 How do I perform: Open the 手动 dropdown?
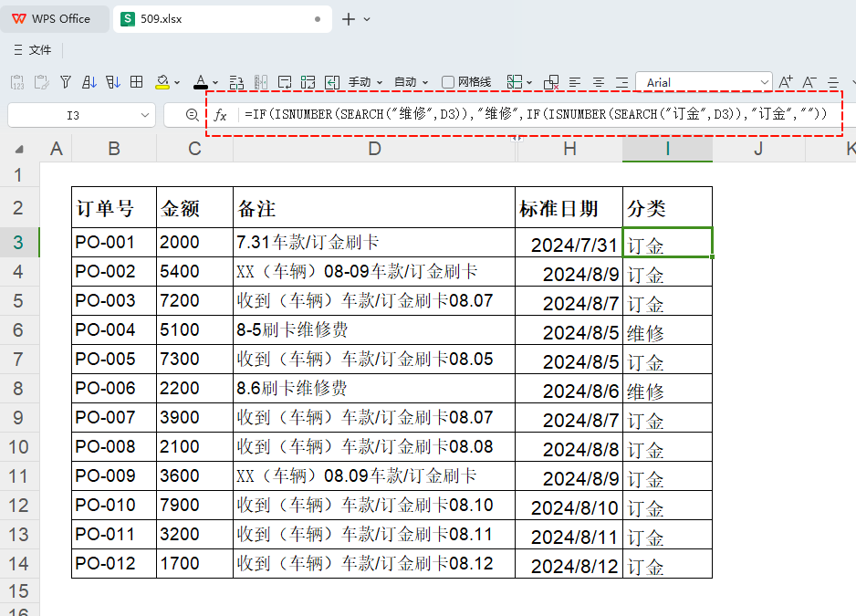[365, 82]
